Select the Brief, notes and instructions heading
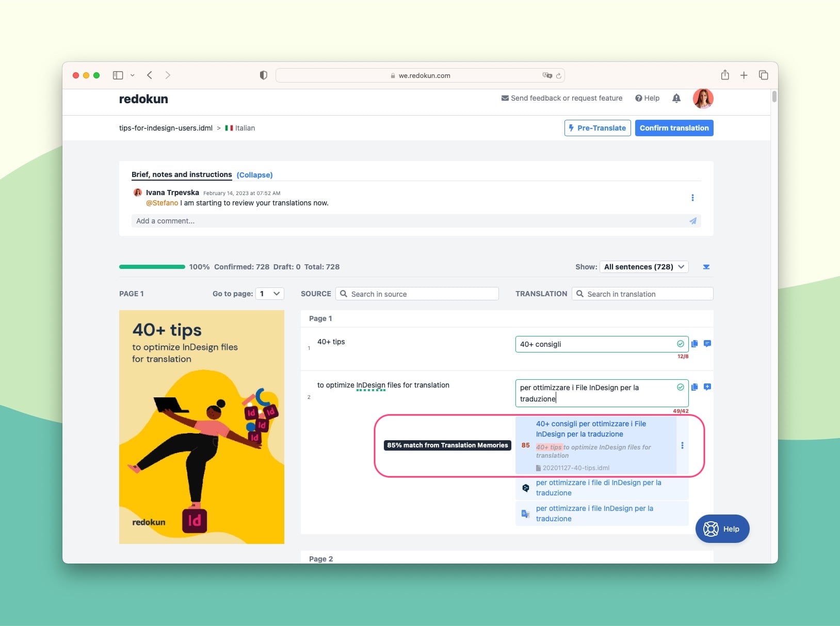This screenshot has width=840, height=626. (x=182, y=174)
